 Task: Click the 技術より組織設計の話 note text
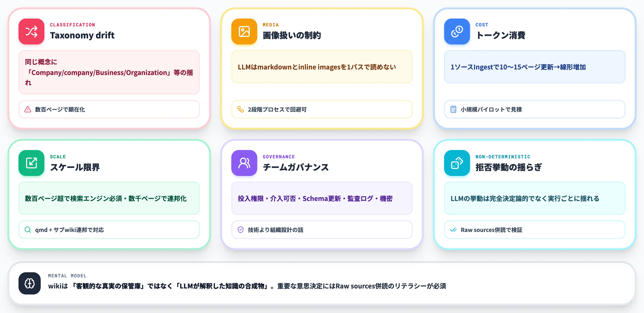[x=276, y=230]
